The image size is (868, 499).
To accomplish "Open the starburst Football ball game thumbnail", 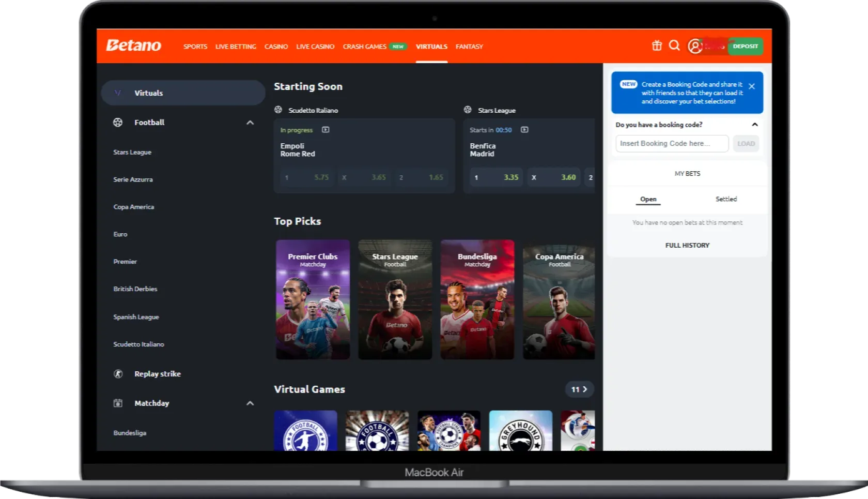I will 377,431.
